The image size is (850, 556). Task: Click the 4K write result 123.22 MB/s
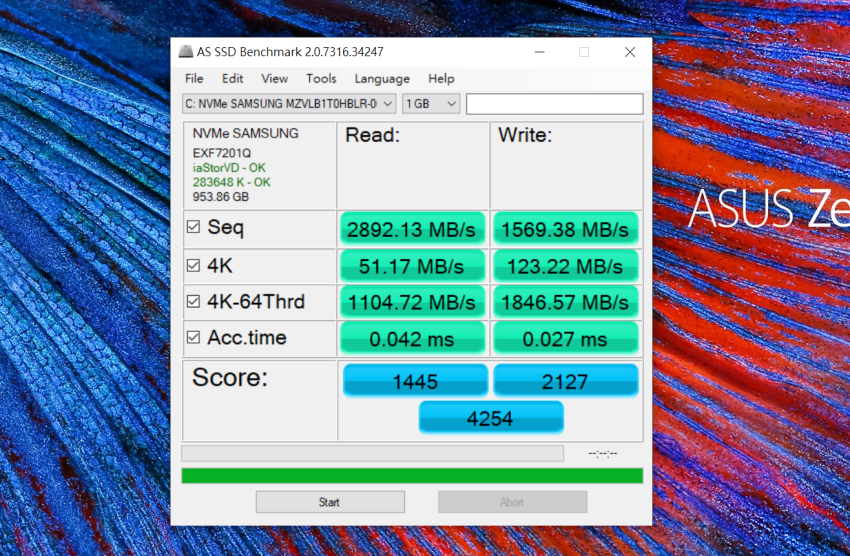pos(565,266)
